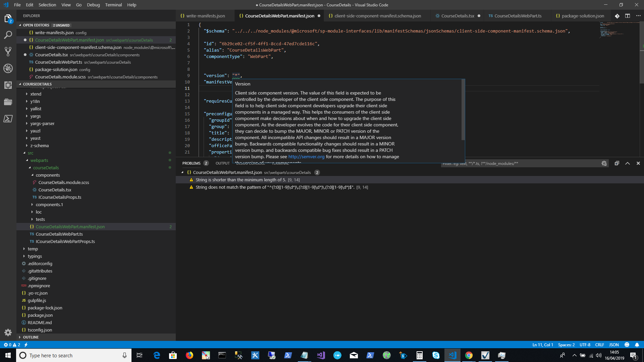Select the PROBLEMS panel tab
This screenshot has width=644, height=362.
click(191, 163)
